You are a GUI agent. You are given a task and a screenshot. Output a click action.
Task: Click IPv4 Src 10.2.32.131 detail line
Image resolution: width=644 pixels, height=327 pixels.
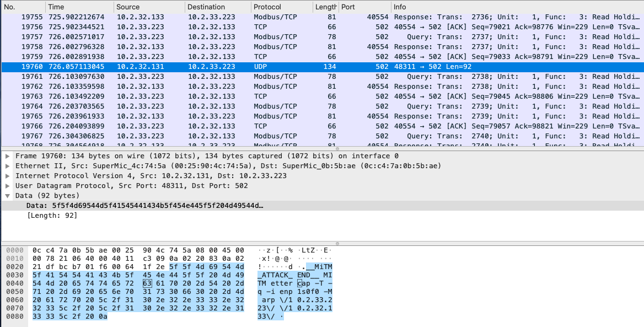click(x=151, y=176)
